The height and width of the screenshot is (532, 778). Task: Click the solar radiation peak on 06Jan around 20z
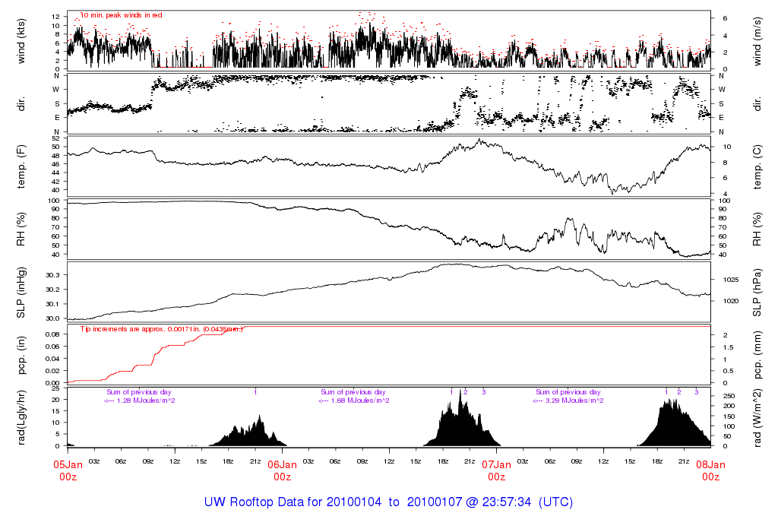click(x=461, y=420)
